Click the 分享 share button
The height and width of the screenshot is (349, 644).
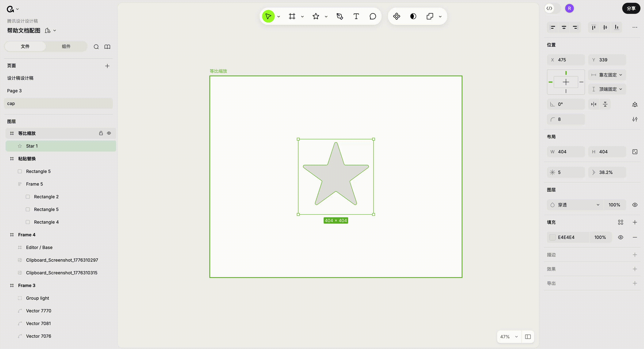(631, 9)
